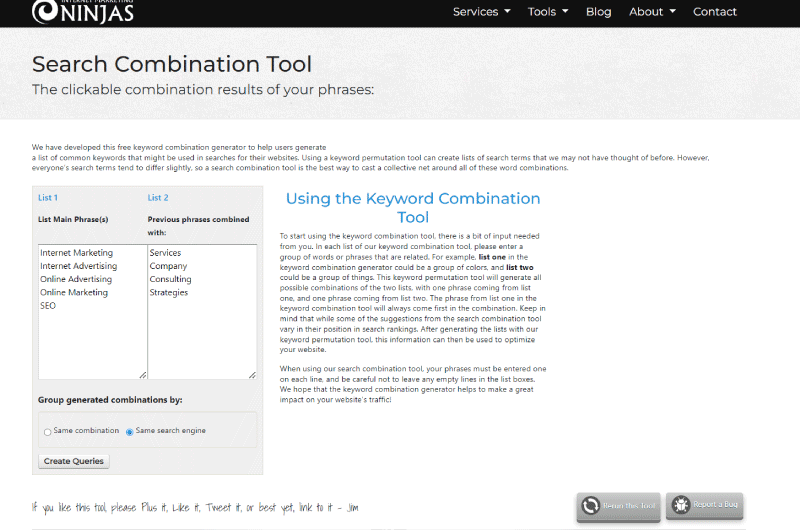Click the List 2 heading link
This screenshot has width=800, height=530.
click(158, 198)
